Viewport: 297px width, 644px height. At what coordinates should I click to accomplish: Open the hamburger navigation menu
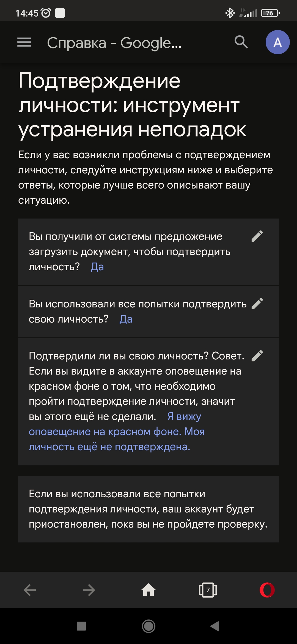24,42
